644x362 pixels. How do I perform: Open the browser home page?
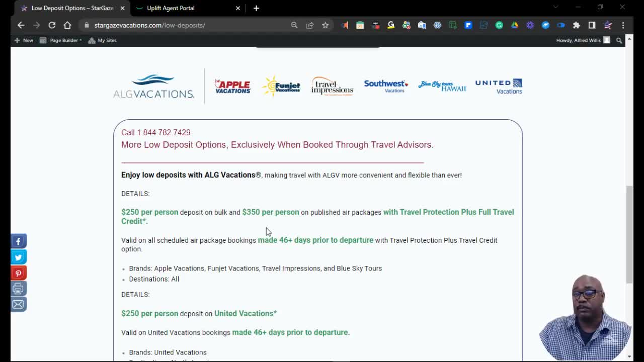coord(67,25)
